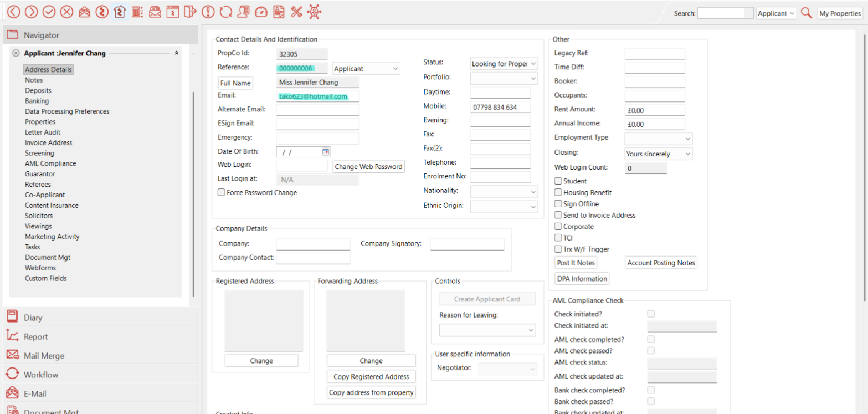Open the Diary panel section
The width and height of the screenshot is (868, 414).
[x=33, y=318]
